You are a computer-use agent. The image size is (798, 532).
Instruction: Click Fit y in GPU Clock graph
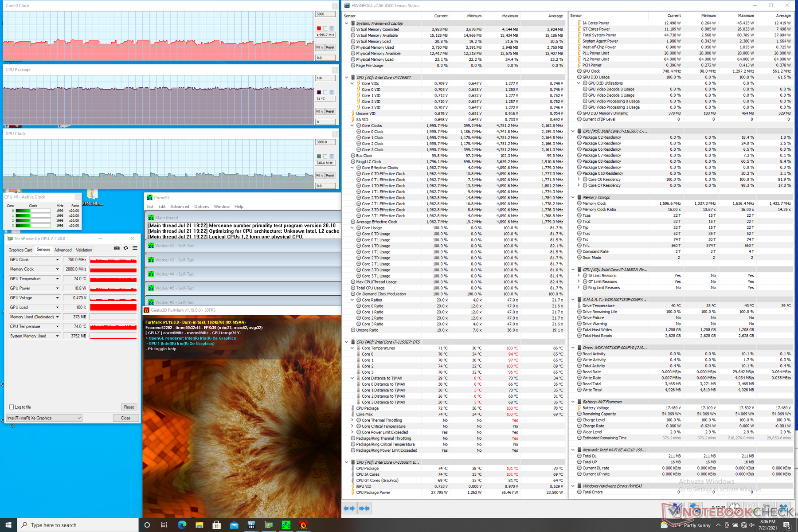[x=320, y=176]
